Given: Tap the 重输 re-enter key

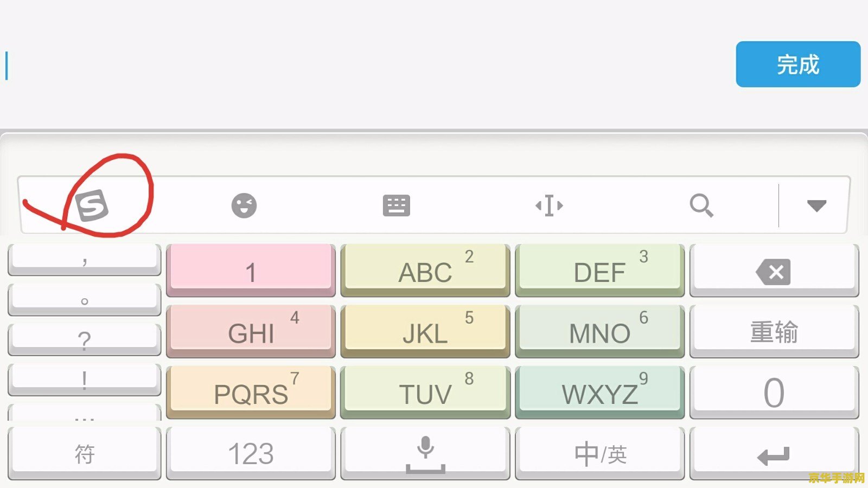Looking at the screenshot, I should 774,331.
